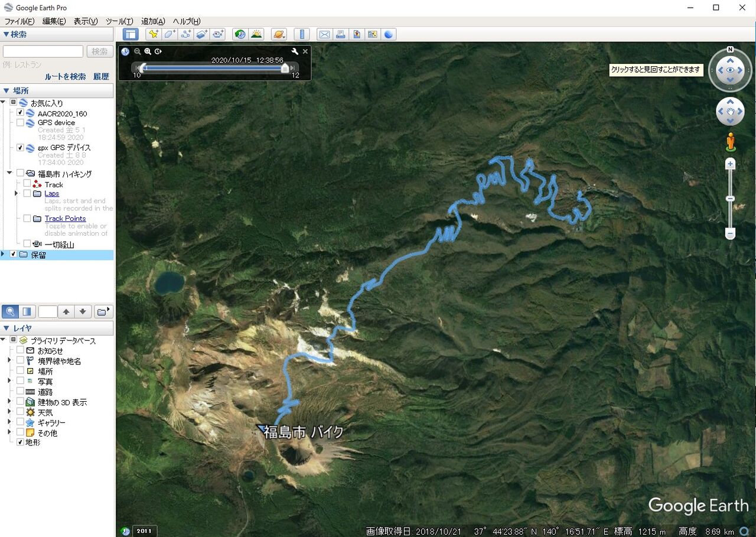Click the email envelope toolbar icon
Screen dimensions: 756x537
[324, 34]
